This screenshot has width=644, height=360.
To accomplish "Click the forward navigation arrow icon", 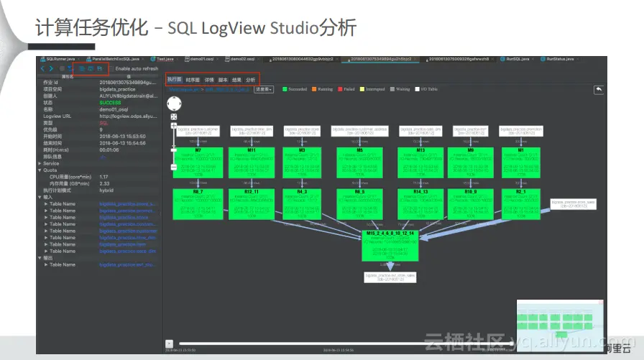I will (x=51, y=68).
